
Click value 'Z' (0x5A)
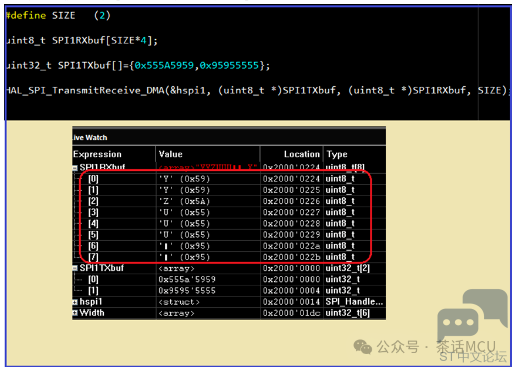coord(184,201)
